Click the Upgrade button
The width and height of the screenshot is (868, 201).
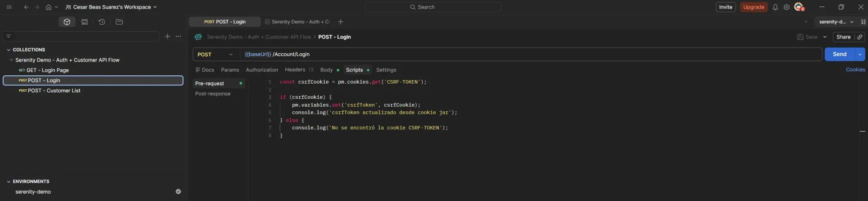point(754,7)
